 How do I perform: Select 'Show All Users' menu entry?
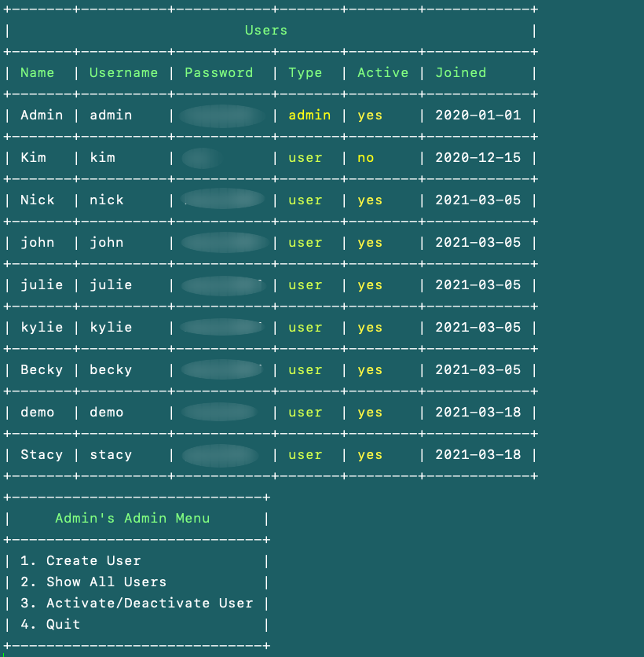pos(106,582)
